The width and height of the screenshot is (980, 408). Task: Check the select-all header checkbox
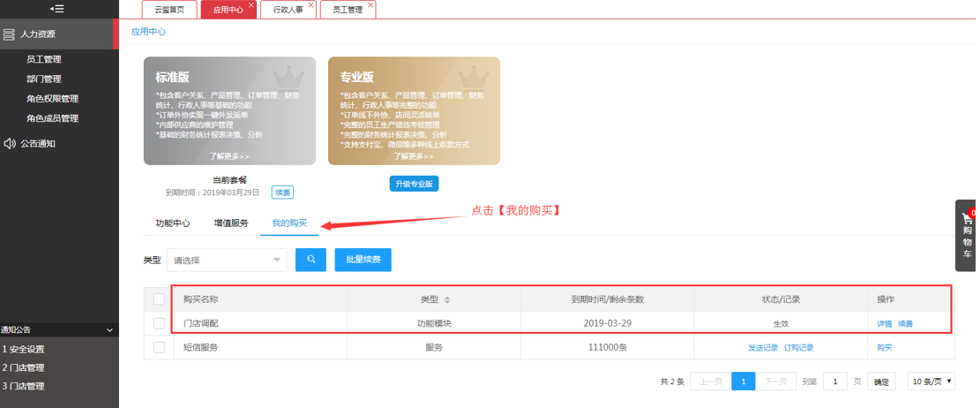pyautogui.click(x=159, y=299)
